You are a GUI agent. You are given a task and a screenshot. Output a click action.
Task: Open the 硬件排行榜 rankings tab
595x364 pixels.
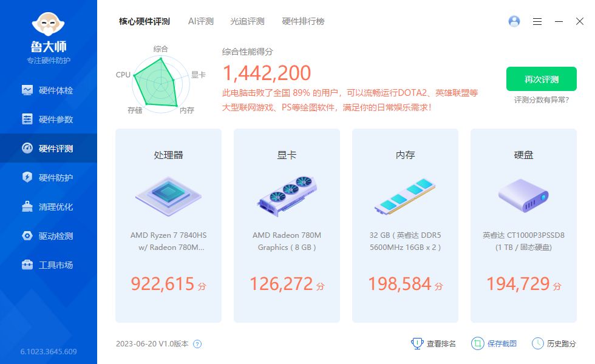[303, 21]
